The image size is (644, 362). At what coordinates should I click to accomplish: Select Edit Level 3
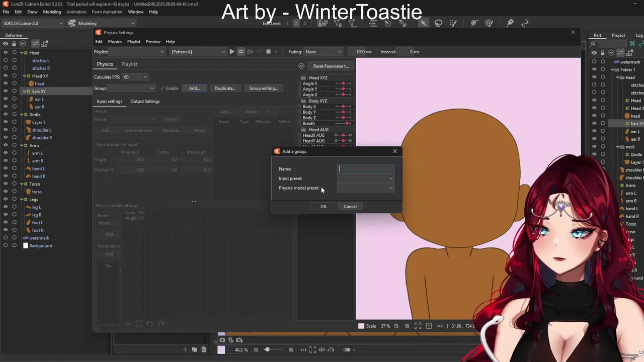pos(304,23)
